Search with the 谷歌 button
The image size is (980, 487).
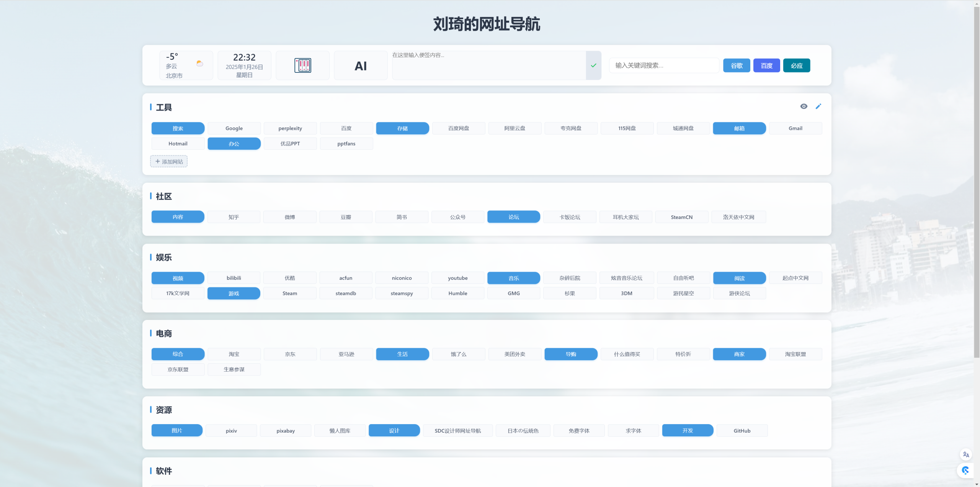tap(736, 66)
